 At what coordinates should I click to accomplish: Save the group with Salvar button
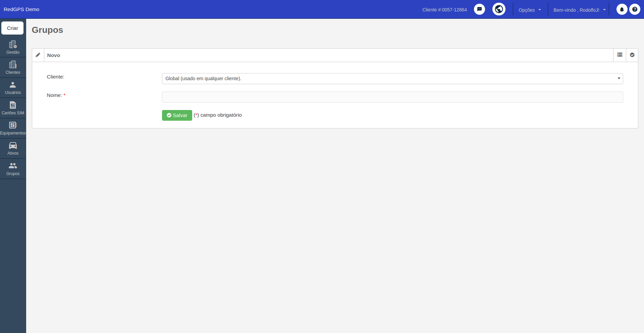[x=177, y=115]
